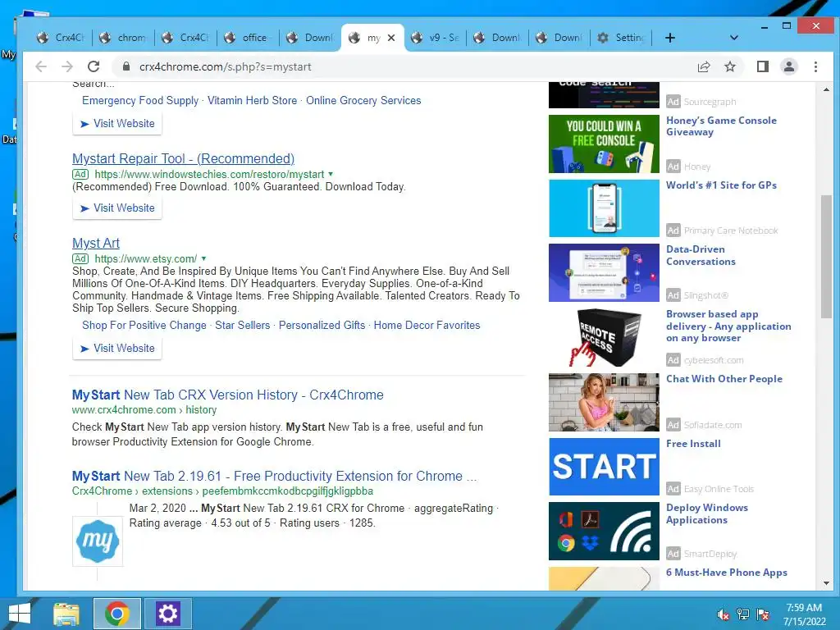Open World's #1 Site for GPs ad
This screenshot has height=630, width=840.
click(721, 185)
